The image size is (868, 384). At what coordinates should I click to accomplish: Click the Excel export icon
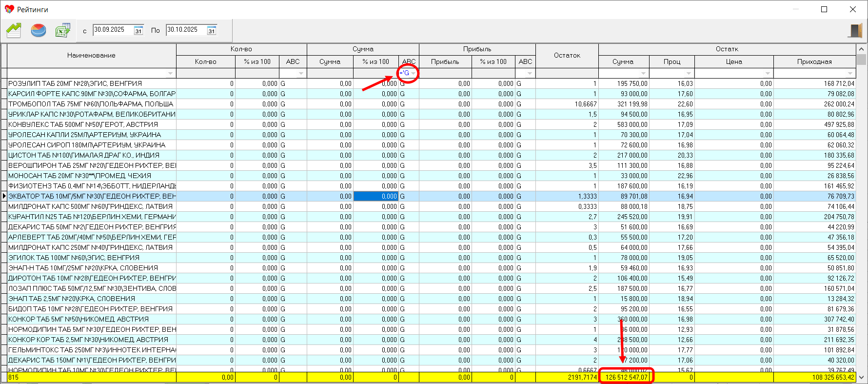tap(62, 30)
